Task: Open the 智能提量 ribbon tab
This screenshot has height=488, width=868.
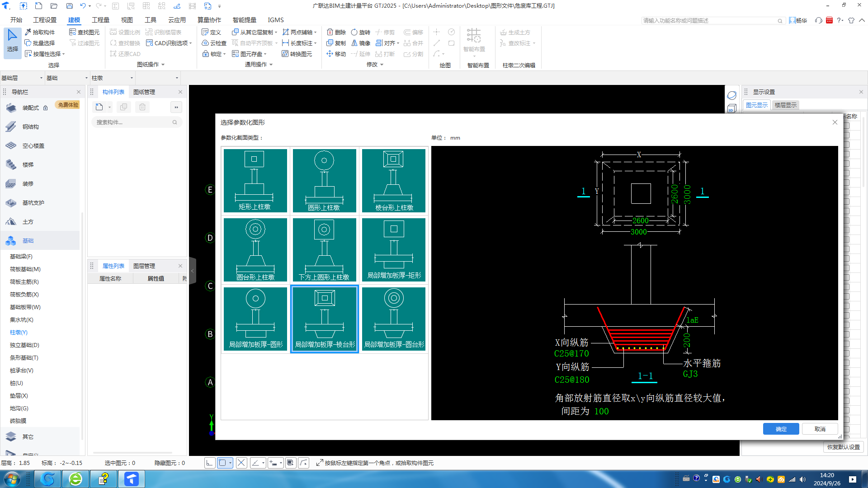Action: tap(244, 20)
